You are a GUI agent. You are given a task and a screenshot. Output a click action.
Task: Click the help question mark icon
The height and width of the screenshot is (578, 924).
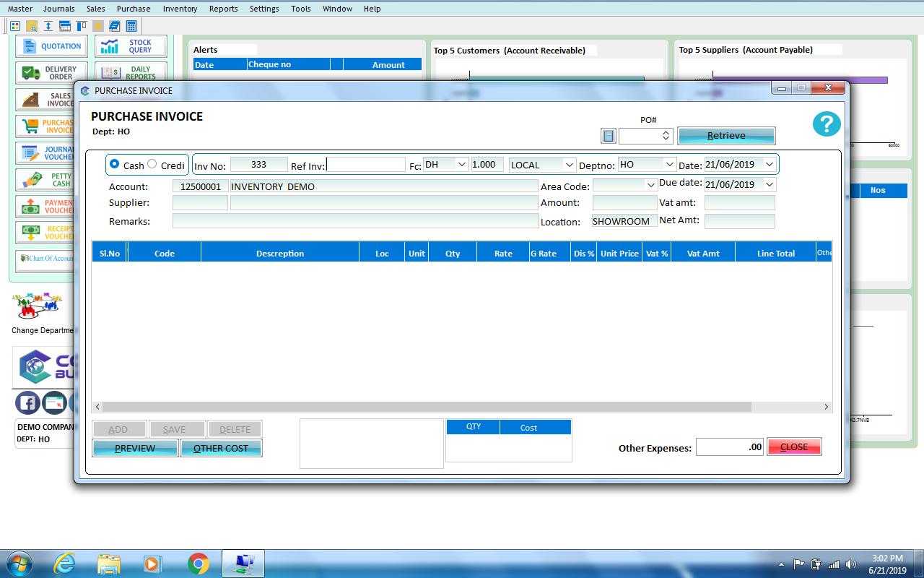click(x=826, y=124)
